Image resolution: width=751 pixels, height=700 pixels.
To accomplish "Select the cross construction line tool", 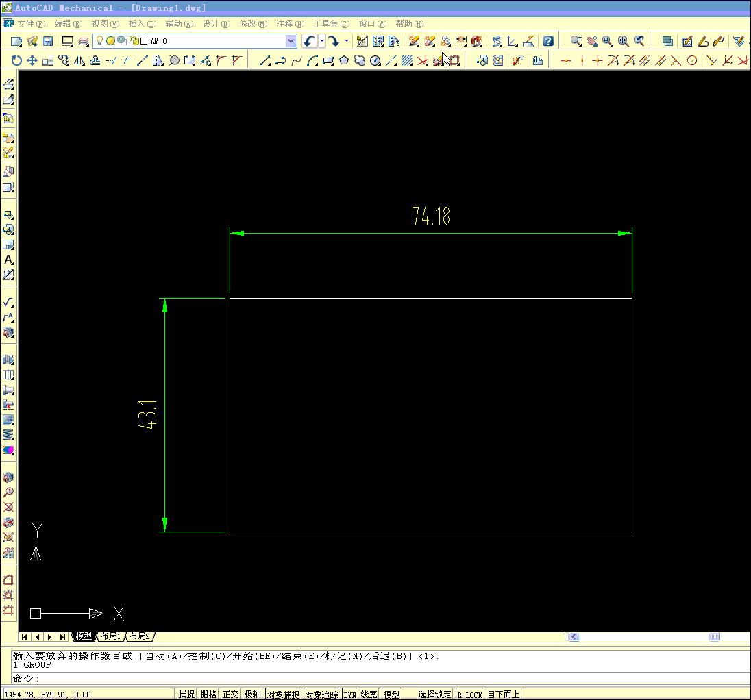I will coord(598,60).
